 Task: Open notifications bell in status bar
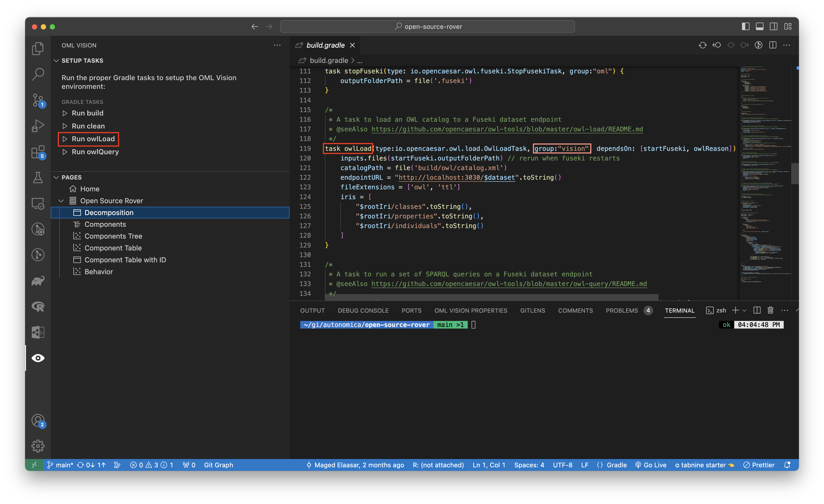click(787, 465)
